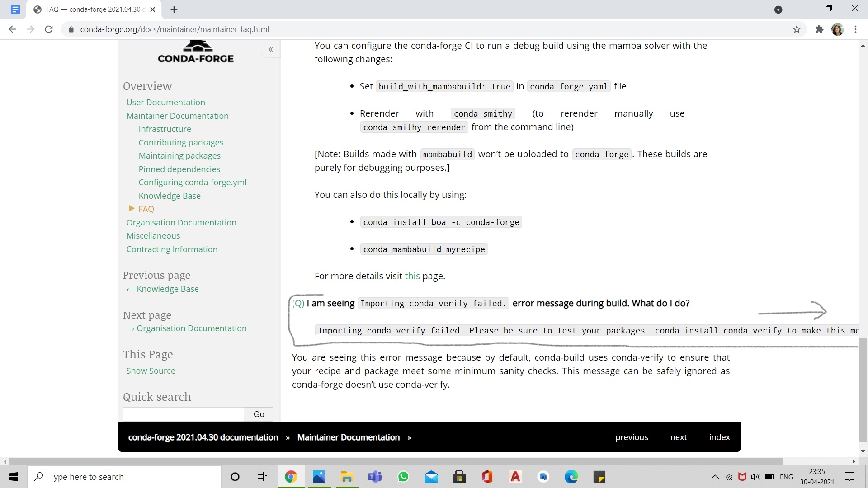This screenshot has height=488, width=868.
Task: Click the taskbar search box
Action: click(x=125, y=477)
